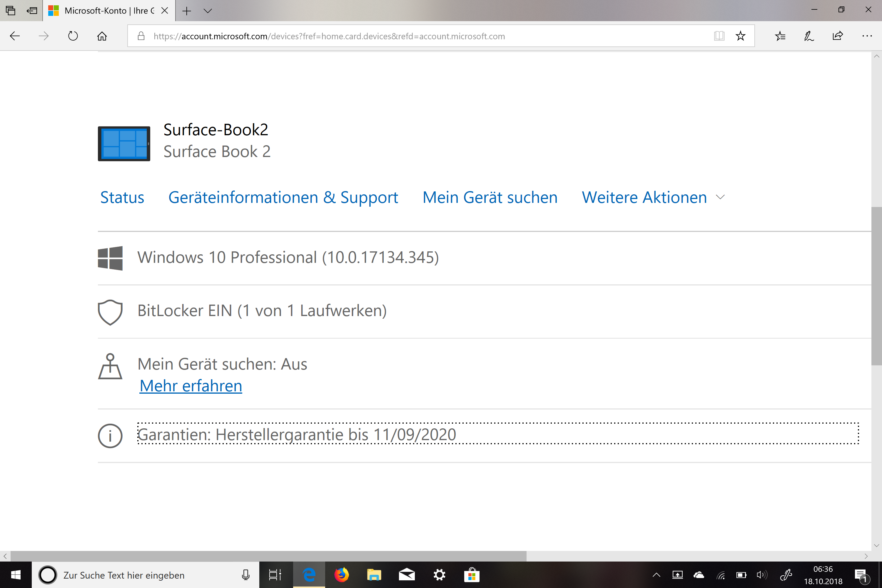The width and height of the screenshot is (882, 588).
Task: Click the Surface-Book2 device thumbnail
Action: (124, 144)
